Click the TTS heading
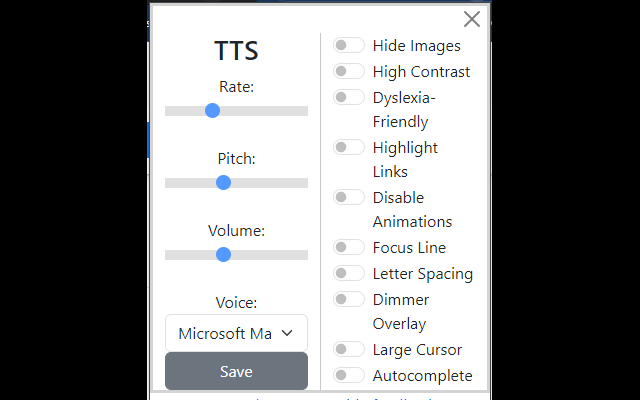The width and height of the screenshot is (640, 400). pyautogui.click(x=236, y=51)
